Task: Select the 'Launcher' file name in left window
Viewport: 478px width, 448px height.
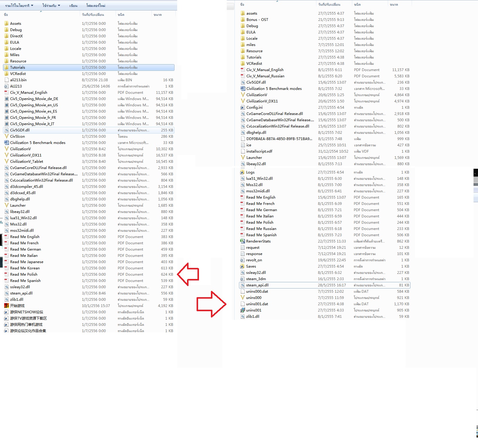Action: point(18,205)
